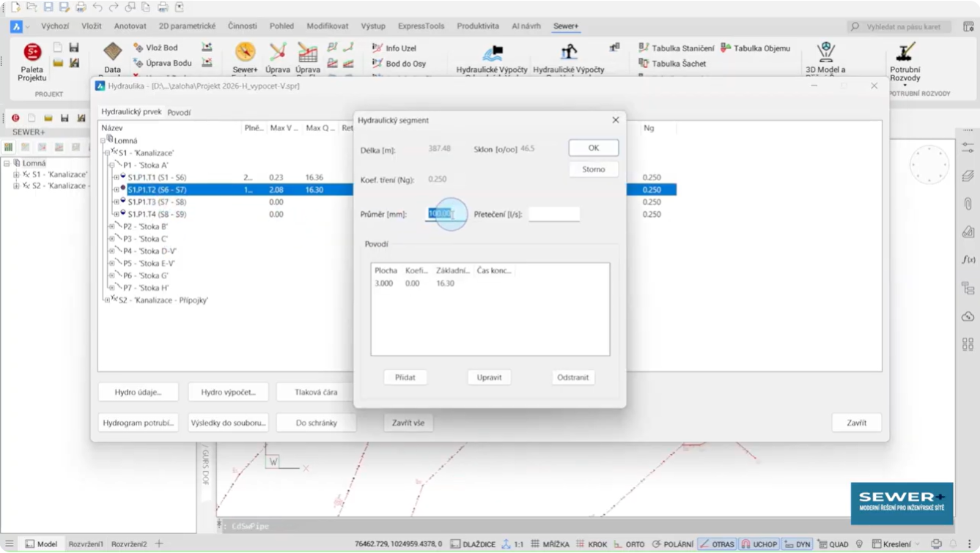The image size is (980, 553).
Task: Switch to the Povodí tab
Action: tap(179, 113)
